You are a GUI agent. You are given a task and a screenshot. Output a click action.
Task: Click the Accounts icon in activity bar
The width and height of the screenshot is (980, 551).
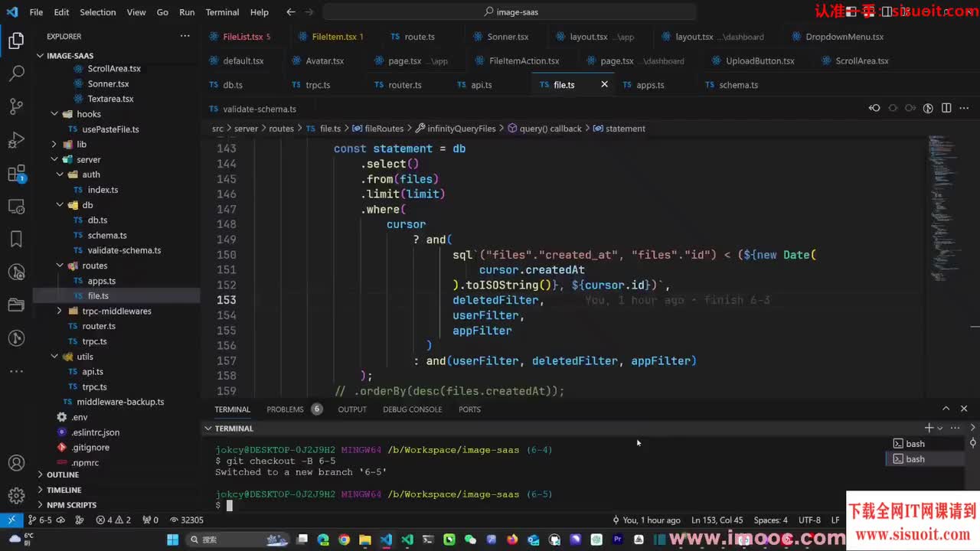tap(16, 463)
